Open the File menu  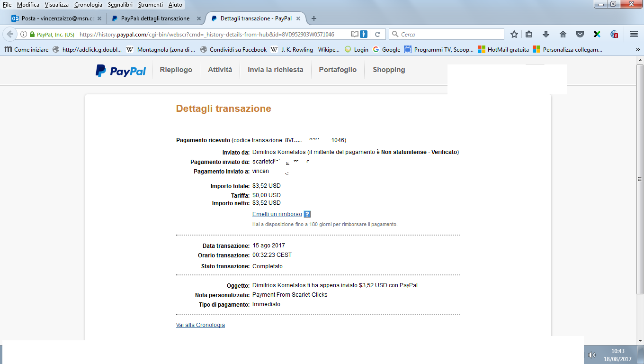coord(7,4)
